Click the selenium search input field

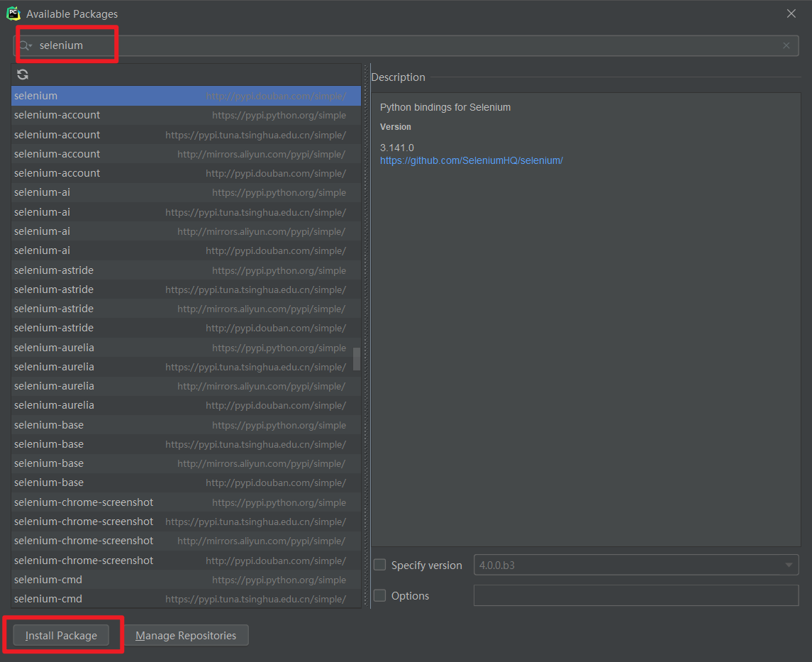tap(406, 45)
